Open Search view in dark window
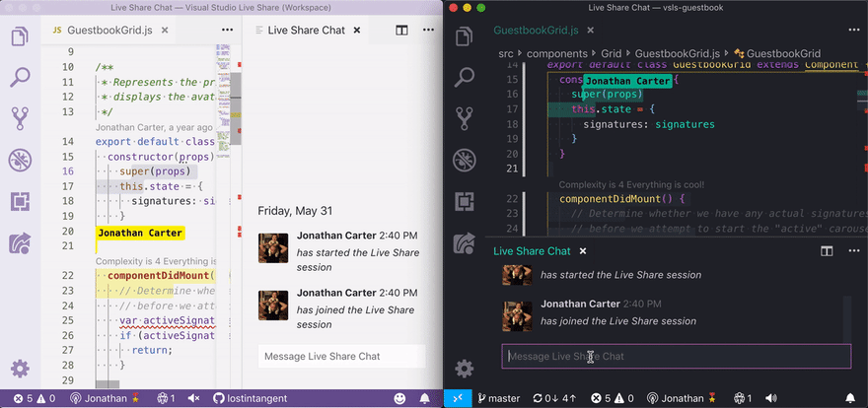The height and width of the screenshot is (408, 868). 465,78
